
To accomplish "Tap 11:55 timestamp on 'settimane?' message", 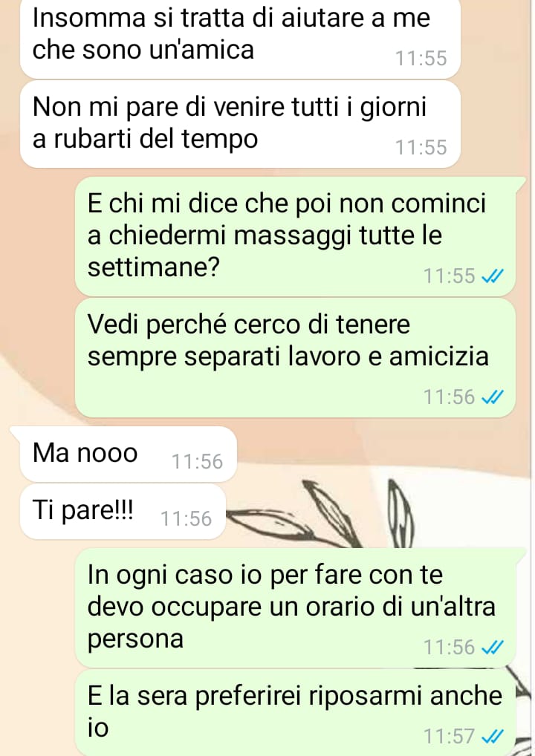I will click(x=449, y=276).
